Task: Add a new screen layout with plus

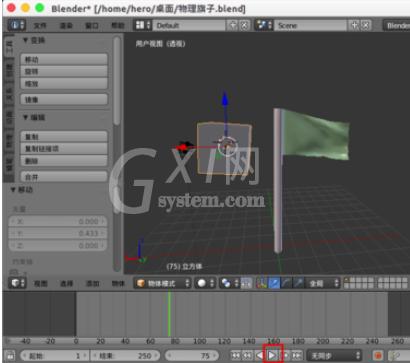Action: [233, 25]
